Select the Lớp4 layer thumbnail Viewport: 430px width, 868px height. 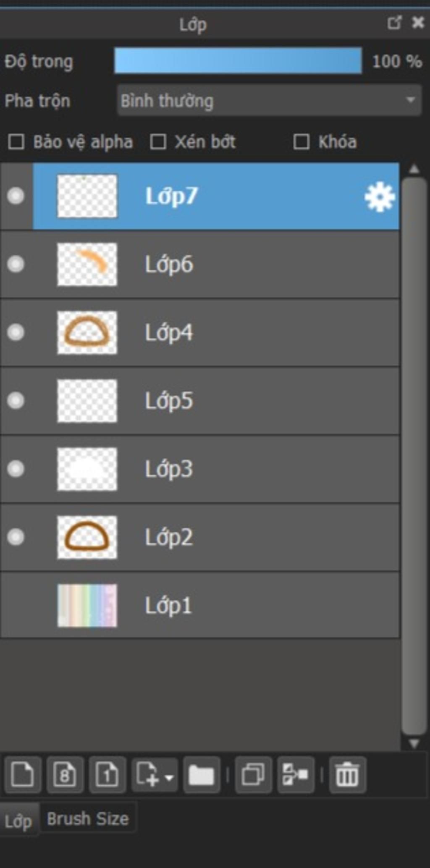(87, 332)
